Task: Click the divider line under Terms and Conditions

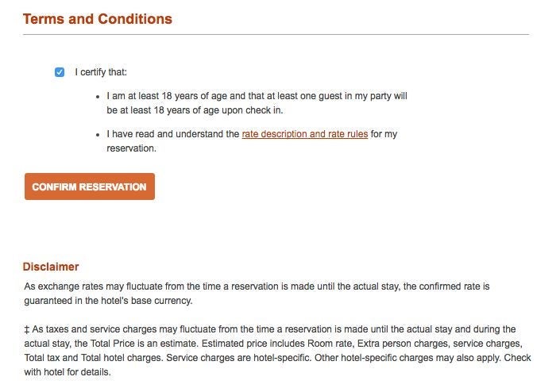Action: (x=276, y=35)
